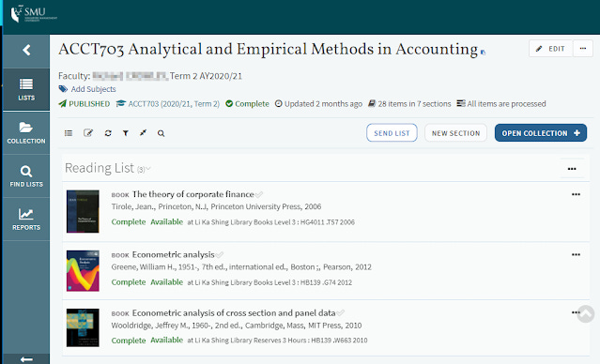This screenshot has width=600, height=364.
Task: Collapse the Reading List section chevron
Action: [148, 169]
